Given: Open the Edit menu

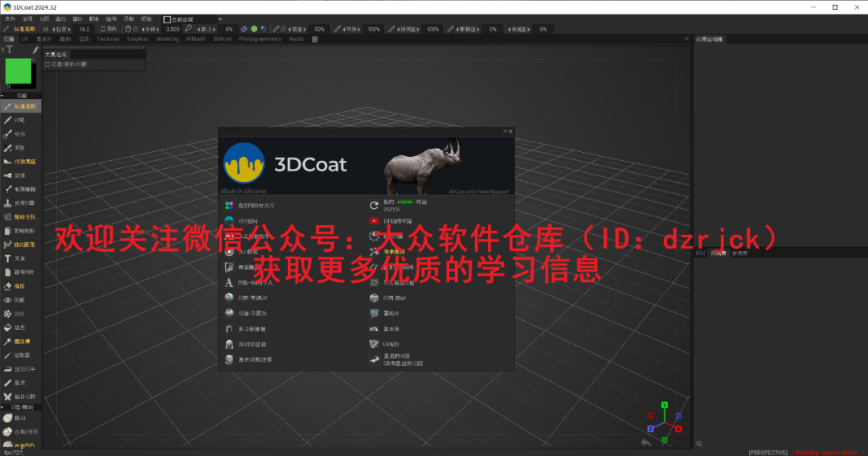Looking at the screenshot, I should click(27, 18).
